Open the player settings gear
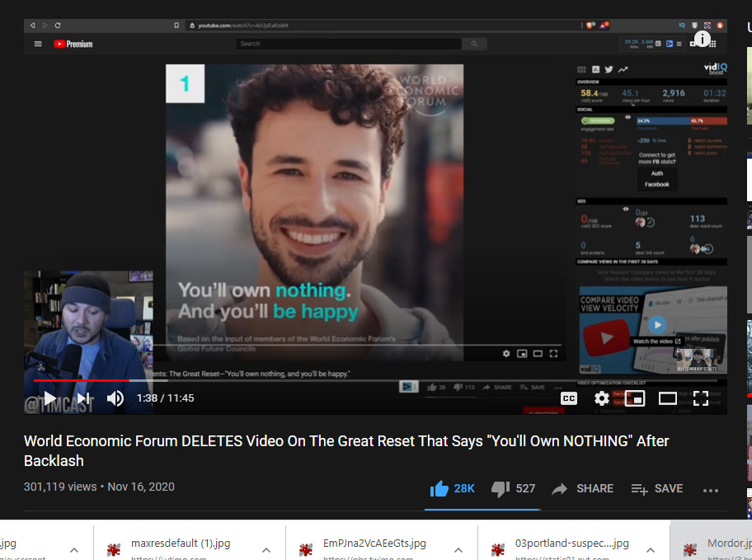The width and height of the screenshot is (752, 560). (601, 398)
